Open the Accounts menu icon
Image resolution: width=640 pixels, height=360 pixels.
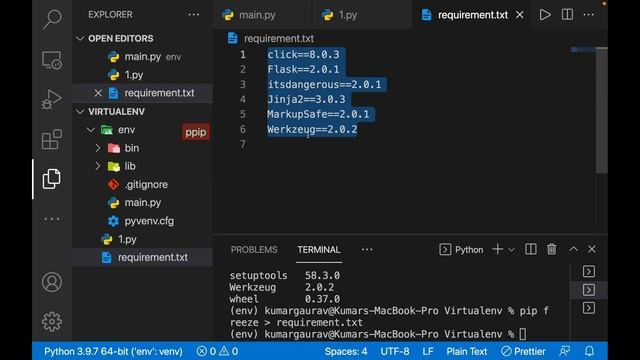click(52, 282)
